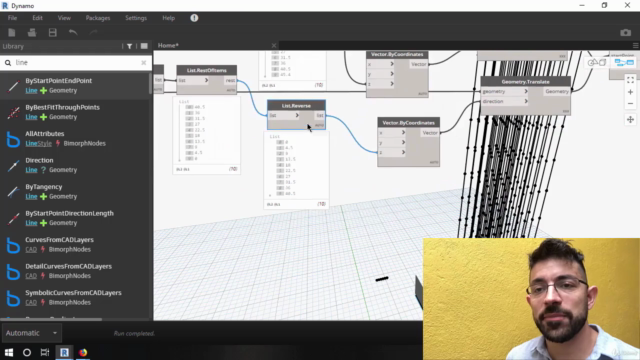640x360 pixels.
Task: Clear the library search with the X
Action: tap(144, 62)
